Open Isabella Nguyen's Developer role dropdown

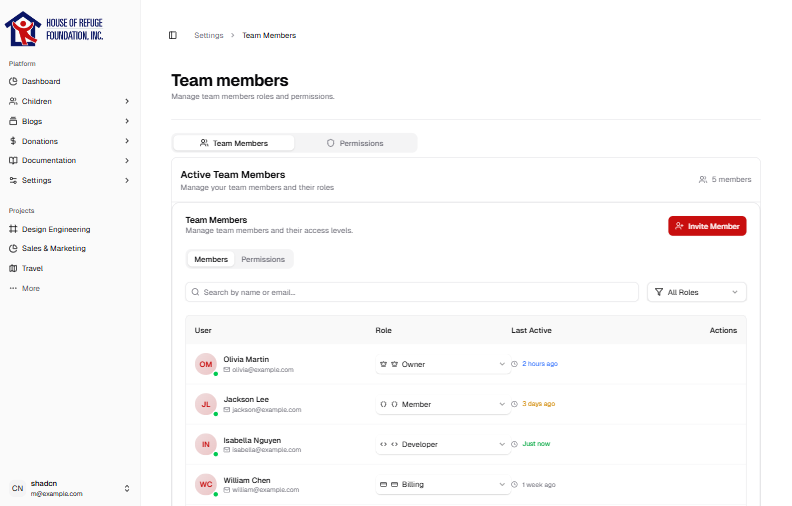(442, 444)
